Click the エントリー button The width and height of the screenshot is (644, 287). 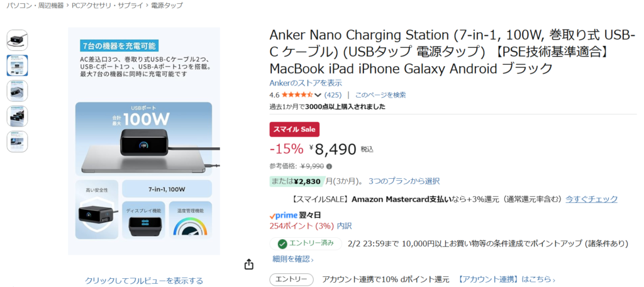[x=291, y=279]
